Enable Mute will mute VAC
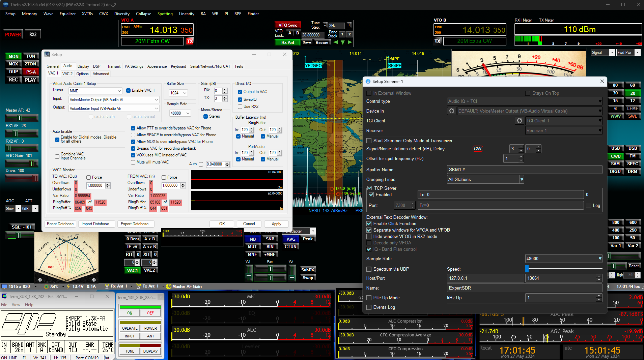Viewport: 644px width, 360px height. 133,162
